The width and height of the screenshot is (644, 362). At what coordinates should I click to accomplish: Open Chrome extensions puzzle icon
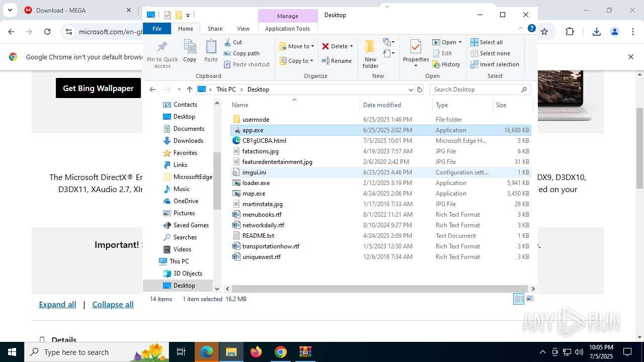[570, 32]
